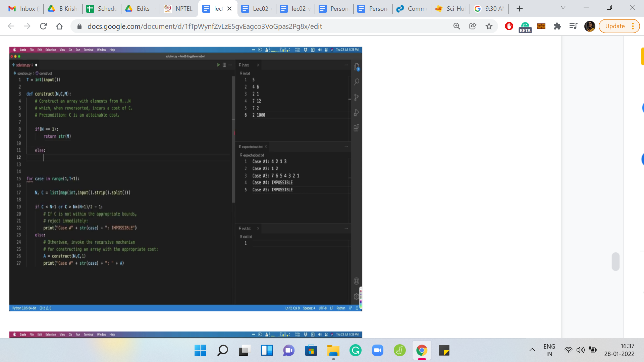Open the Windows Start menu

pos(200,351)
